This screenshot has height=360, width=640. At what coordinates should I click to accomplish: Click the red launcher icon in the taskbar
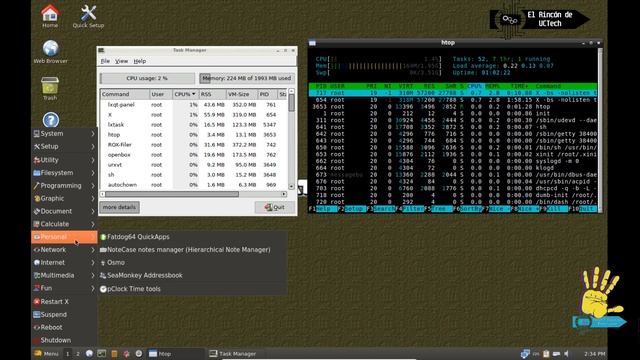[x=127, y=353]
